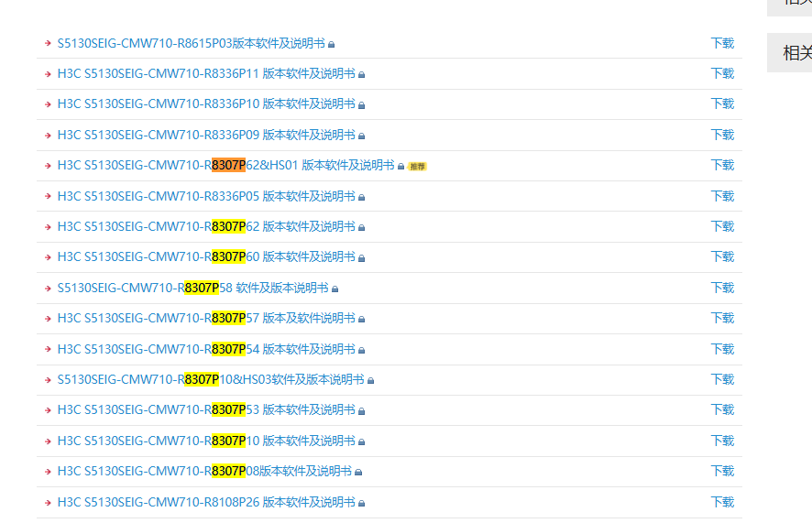Click the red arrow bullet before R8336P09
Image resolution: width=812 pixels, height=523 pixels.
coord(48,135)
